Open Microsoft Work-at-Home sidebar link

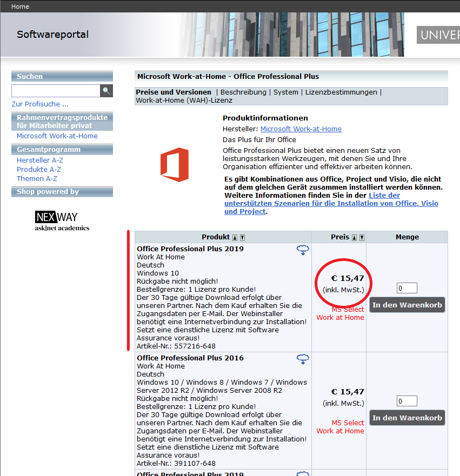tap(57, 136)
